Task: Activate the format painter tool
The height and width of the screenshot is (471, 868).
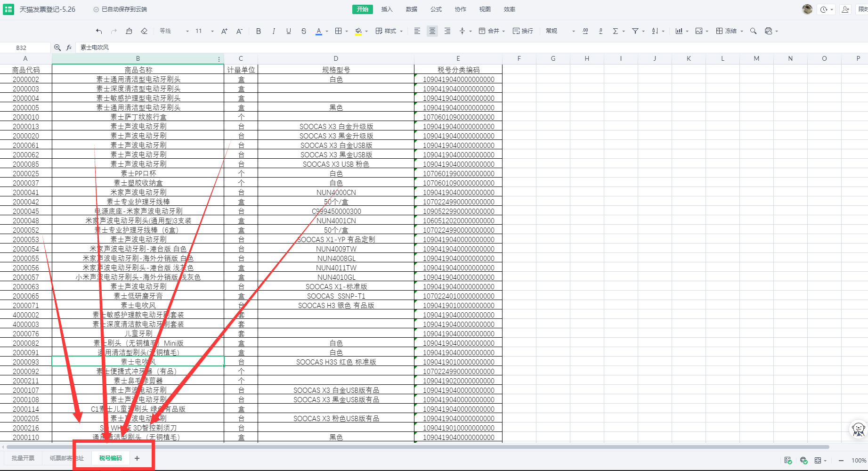Action: pyautogui.click(x=129, y=31)
